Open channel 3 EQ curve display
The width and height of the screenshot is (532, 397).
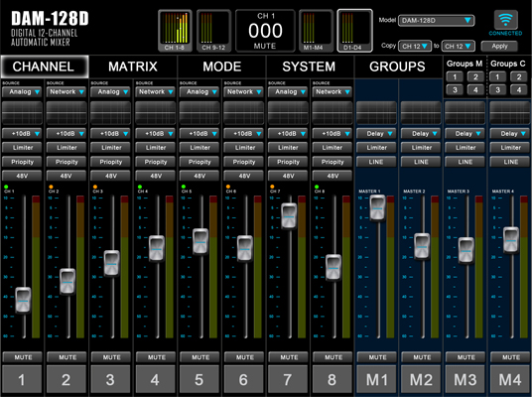[110, 113]
